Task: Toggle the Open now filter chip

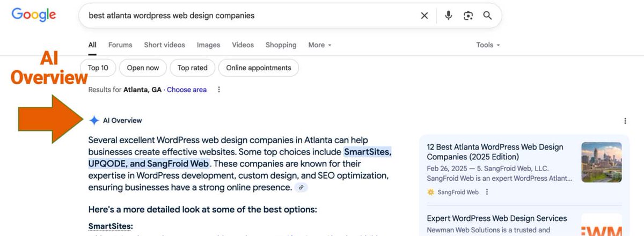Action: [x=143, y=68]
